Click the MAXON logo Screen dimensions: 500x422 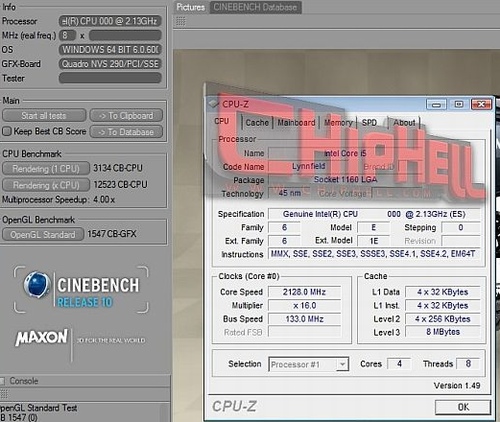click(42, 338)
